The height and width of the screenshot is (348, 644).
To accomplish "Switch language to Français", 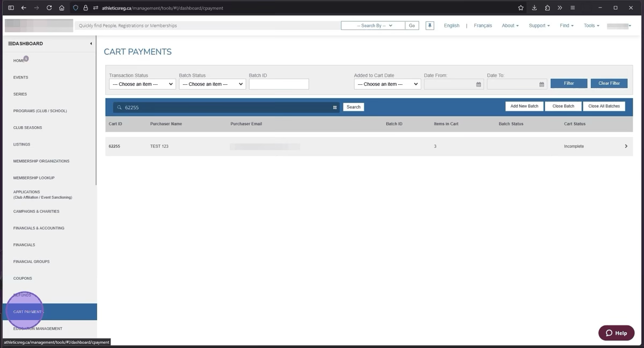I will pyautogui.click(x=482, y=25).
